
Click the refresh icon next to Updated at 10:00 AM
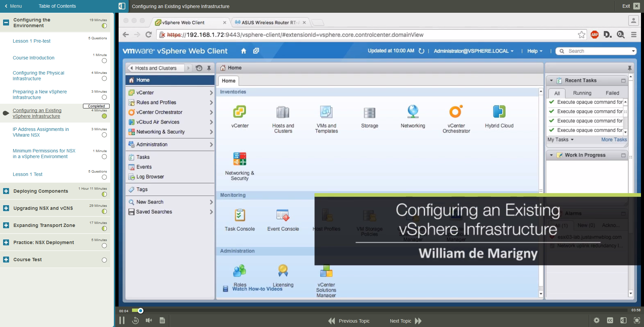point(422,51)
